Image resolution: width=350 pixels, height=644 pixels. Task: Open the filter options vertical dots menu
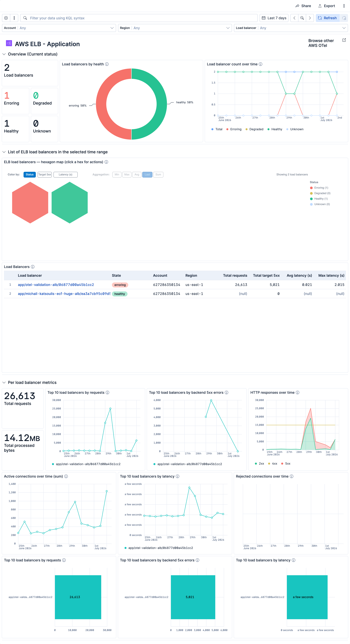click(x=14, y=18)
